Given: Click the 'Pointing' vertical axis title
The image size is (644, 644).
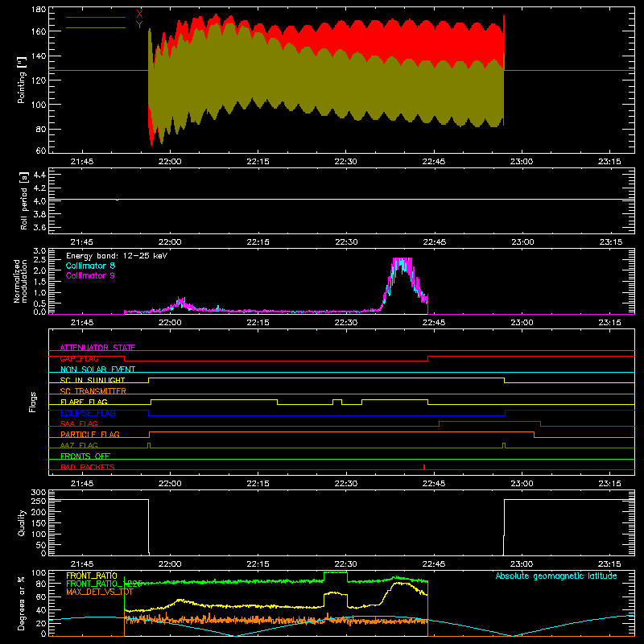Looking at the screenshot, I should (x=22, y=80).
